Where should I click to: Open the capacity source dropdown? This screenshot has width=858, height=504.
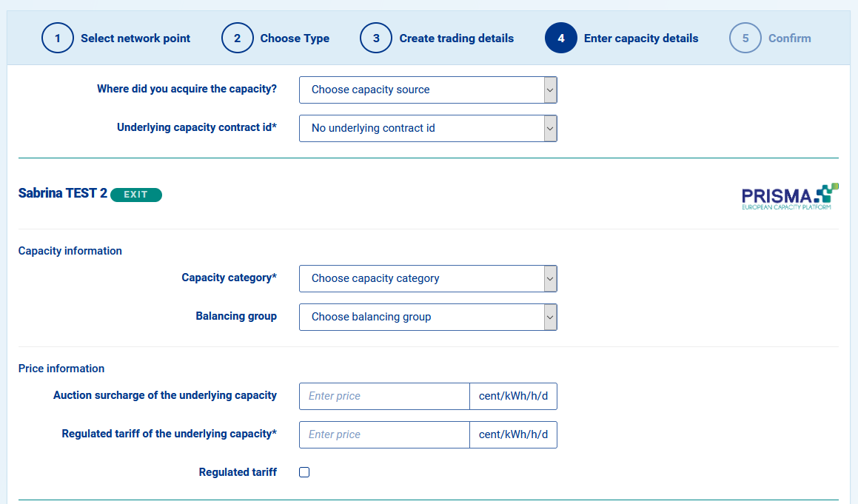coord(428,90)
